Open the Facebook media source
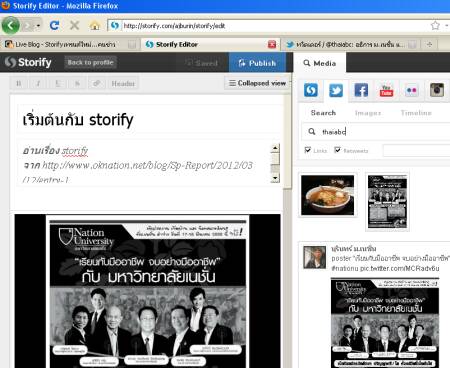Viewport: 450px width, 368px height. 361,90
